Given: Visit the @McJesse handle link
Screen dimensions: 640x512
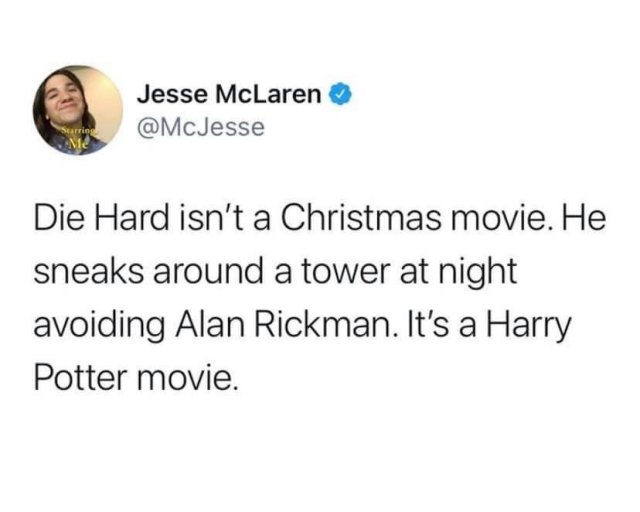Looking at the screenshot, I should (x=201, y=127).
